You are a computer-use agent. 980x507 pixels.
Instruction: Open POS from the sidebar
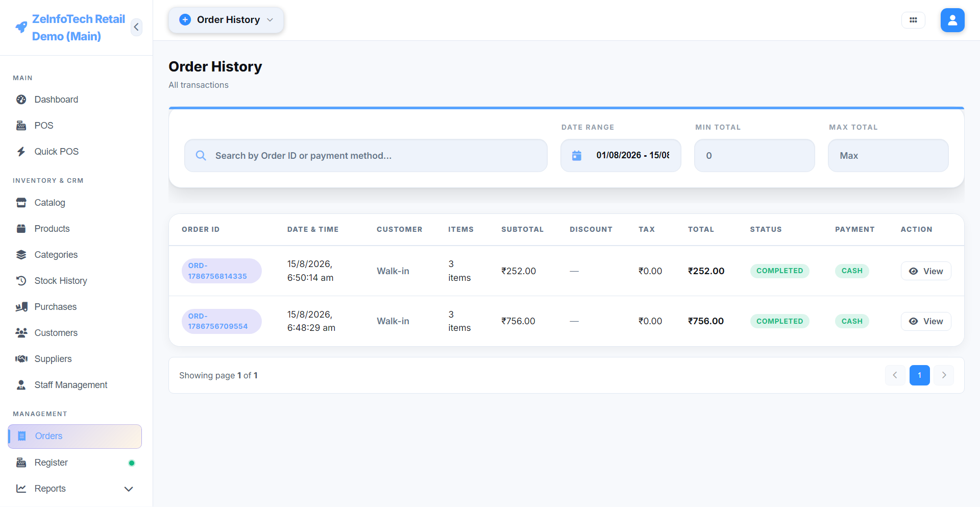coord(75,126)
